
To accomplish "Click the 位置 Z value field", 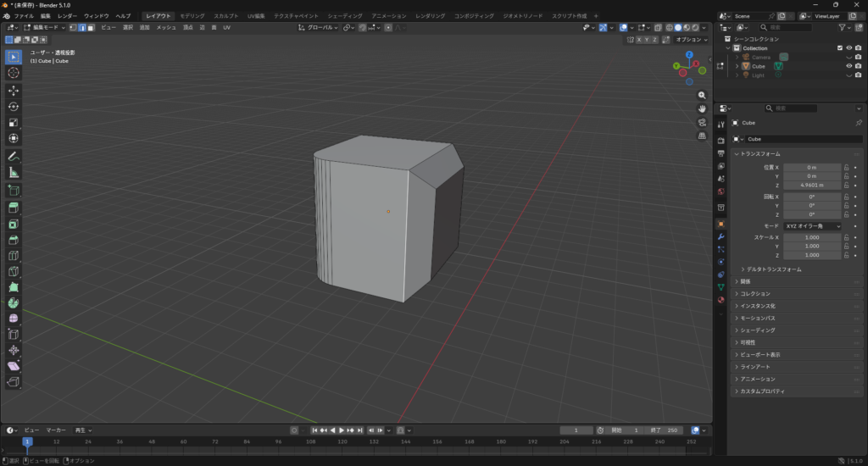I will click(x=811, y=185).
